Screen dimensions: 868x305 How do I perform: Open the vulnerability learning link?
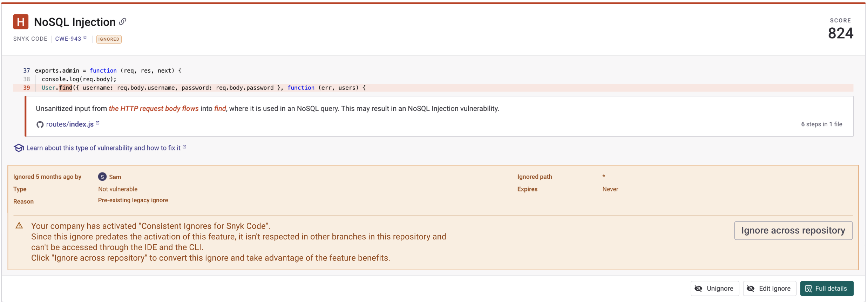103,148
